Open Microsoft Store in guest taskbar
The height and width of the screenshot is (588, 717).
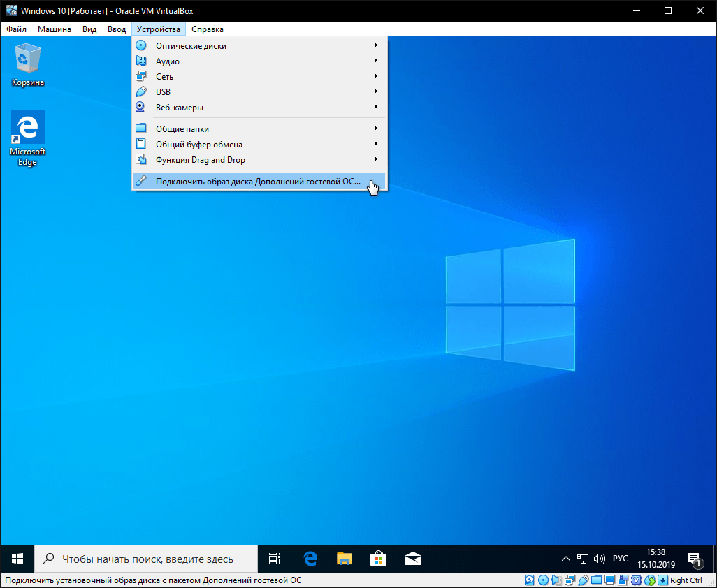point(378,559)
